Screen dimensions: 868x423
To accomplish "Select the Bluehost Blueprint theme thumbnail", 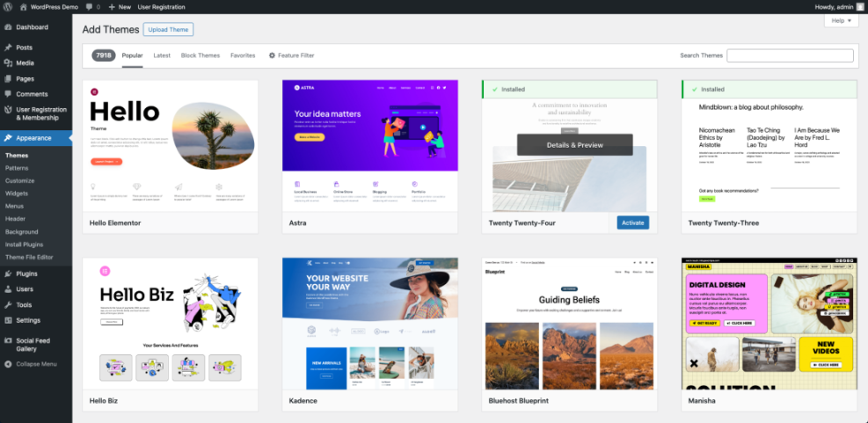I will 570,324.
